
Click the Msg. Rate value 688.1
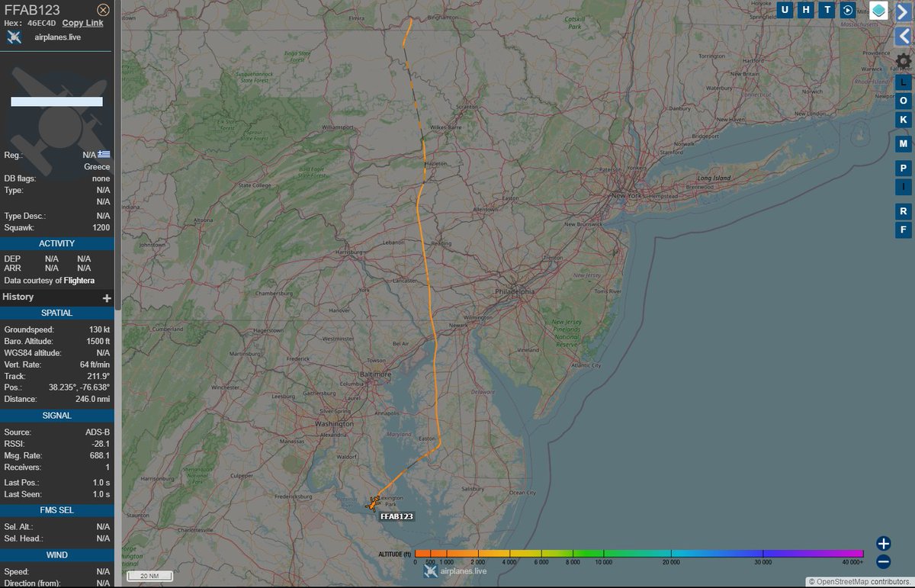tap(101, 455)
